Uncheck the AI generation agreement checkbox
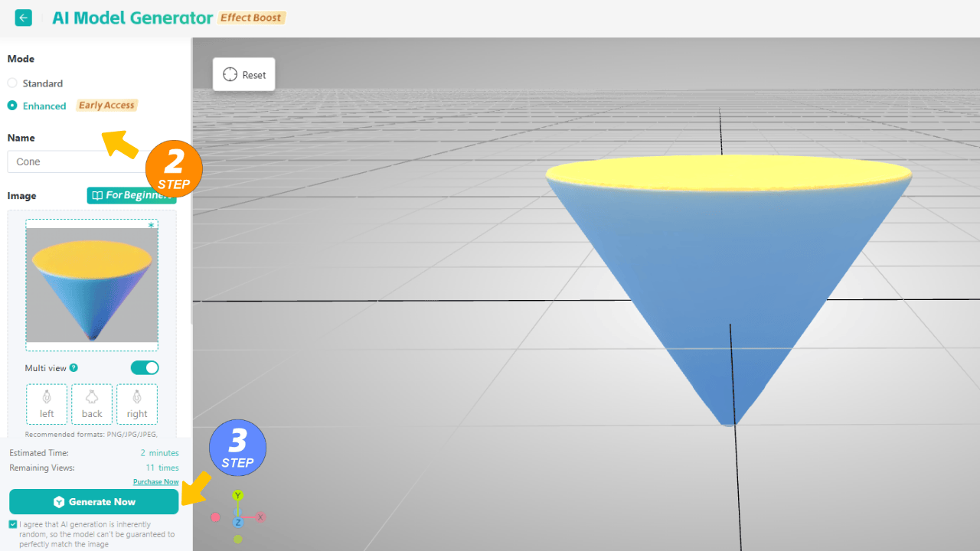980x551 pixels. [x=13, y=524]
